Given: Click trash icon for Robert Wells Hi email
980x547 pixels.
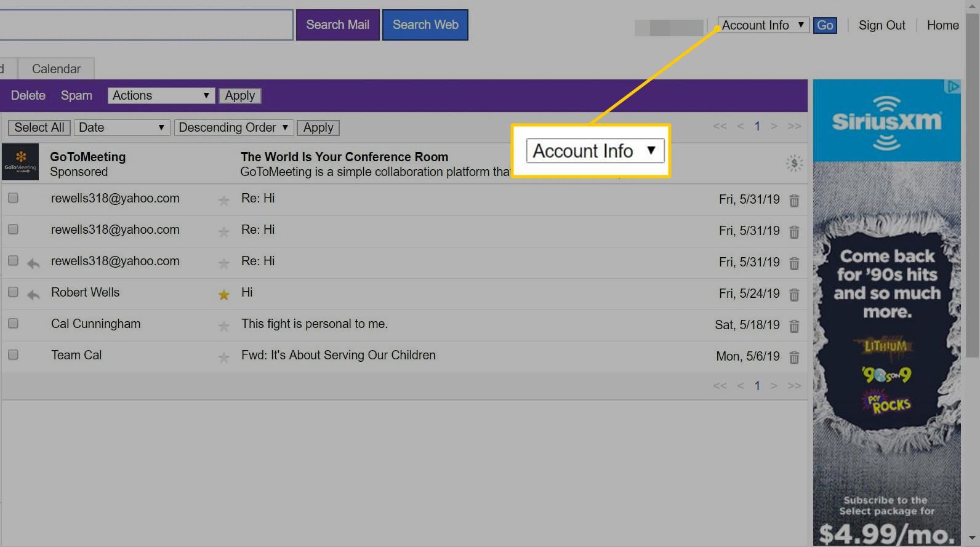Looking at the screenshot, I should pos(794,295).
